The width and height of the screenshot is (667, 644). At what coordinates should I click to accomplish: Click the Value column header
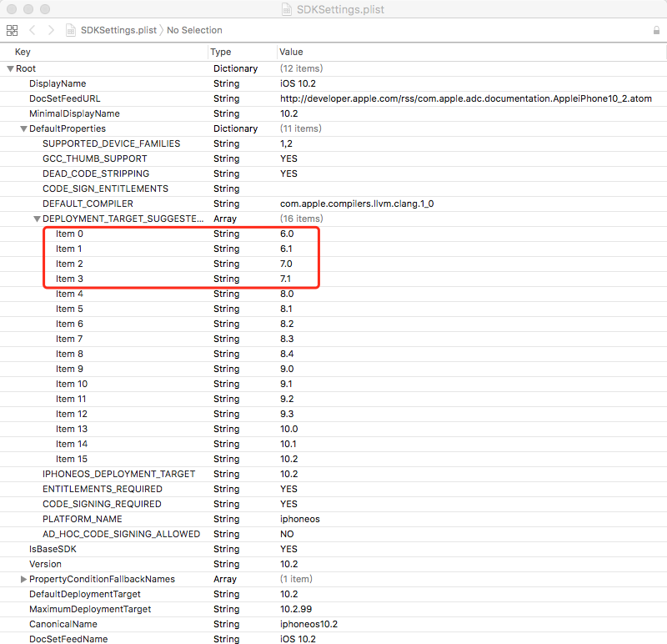pos(291,52)
